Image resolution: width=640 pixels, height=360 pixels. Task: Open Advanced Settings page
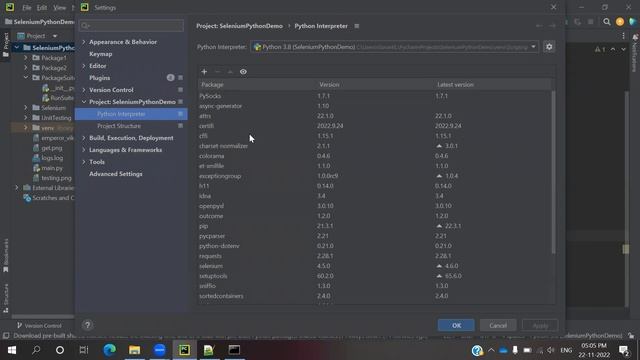click(x=116, y=174)
